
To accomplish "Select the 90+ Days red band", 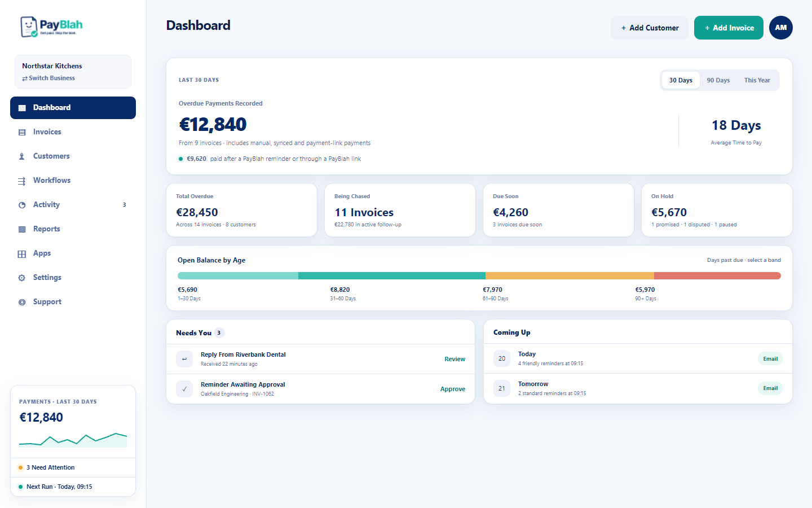I will click(x=717, y=276).
